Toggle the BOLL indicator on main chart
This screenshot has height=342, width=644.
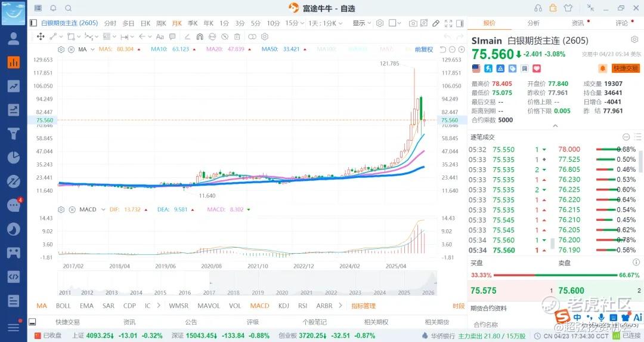pos(63,306)
